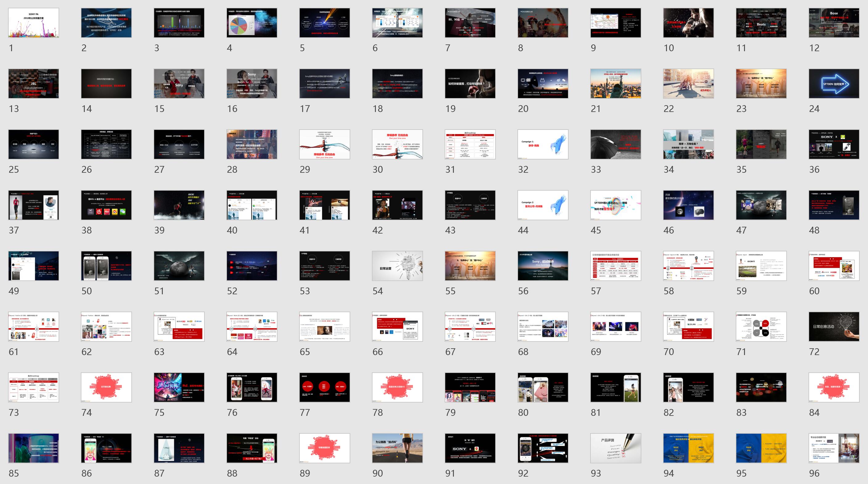Open slide 11 Beats thumbnail
The height and width of the screenshot is (484, 868).
[762, 23]
